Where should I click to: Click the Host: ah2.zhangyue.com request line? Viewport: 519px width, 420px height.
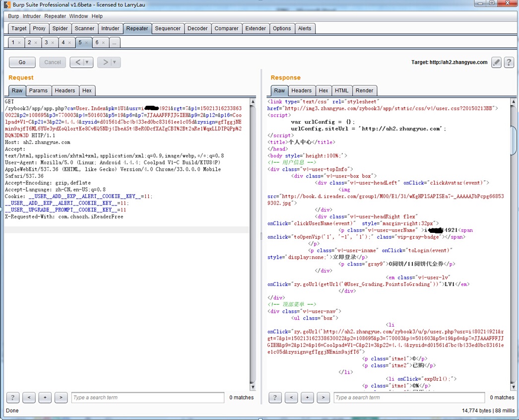37,142
